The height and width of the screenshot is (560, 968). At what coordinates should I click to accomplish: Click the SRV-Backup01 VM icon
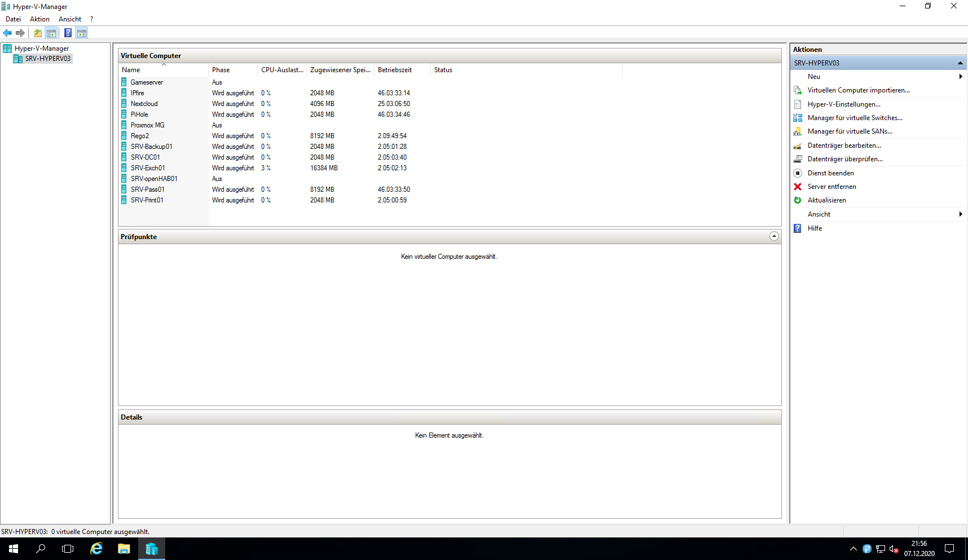[124, 147]
